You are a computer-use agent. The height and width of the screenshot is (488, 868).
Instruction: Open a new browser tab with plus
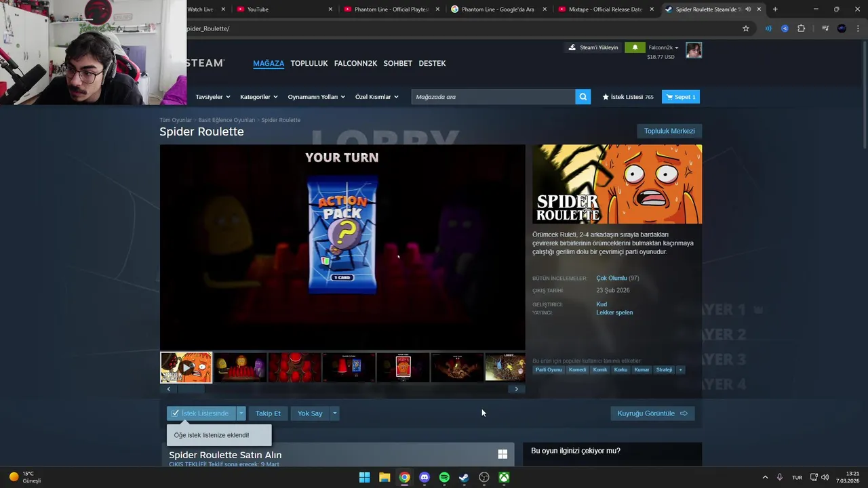point(775,9)
